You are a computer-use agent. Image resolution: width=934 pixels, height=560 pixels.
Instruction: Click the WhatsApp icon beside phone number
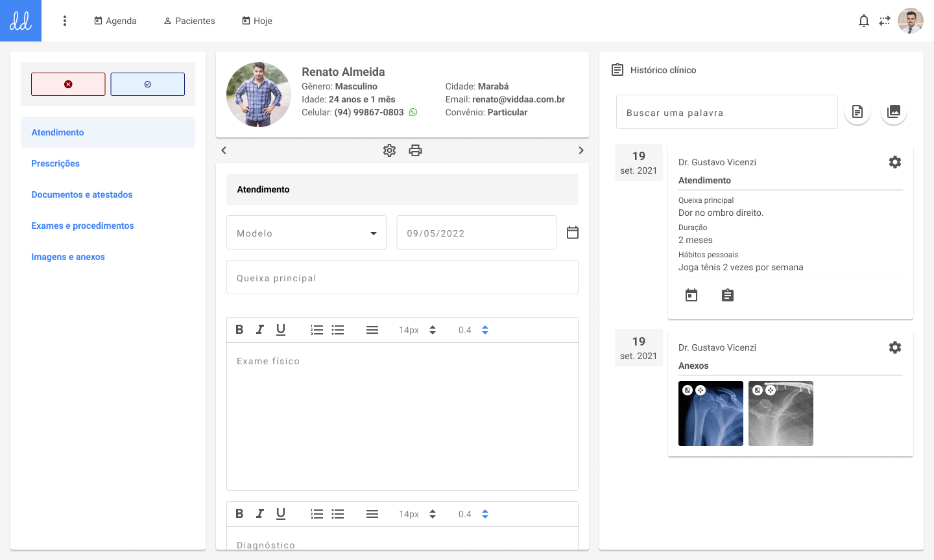pyautogui.click(x=413, y=112)
